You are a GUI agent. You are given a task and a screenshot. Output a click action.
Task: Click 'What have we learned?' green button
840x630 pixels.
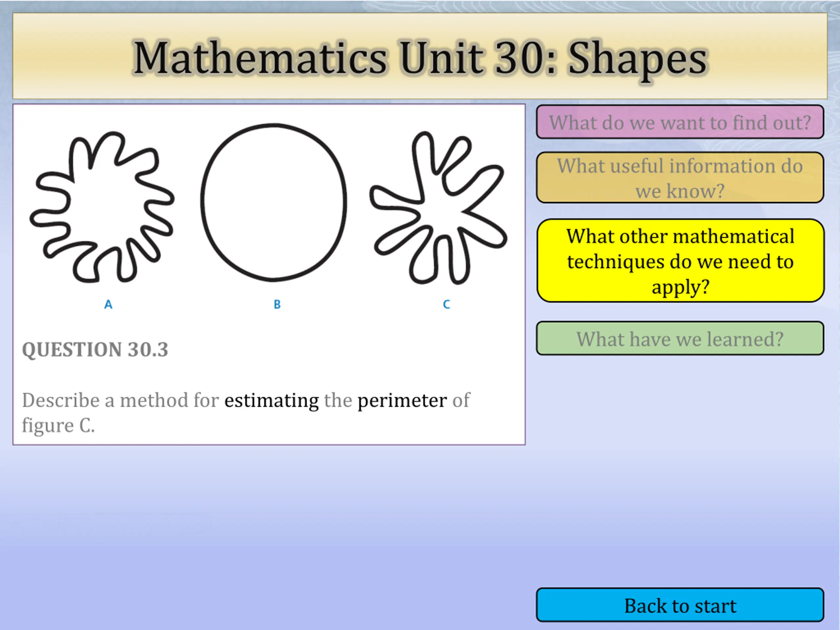tap(680, 338)
